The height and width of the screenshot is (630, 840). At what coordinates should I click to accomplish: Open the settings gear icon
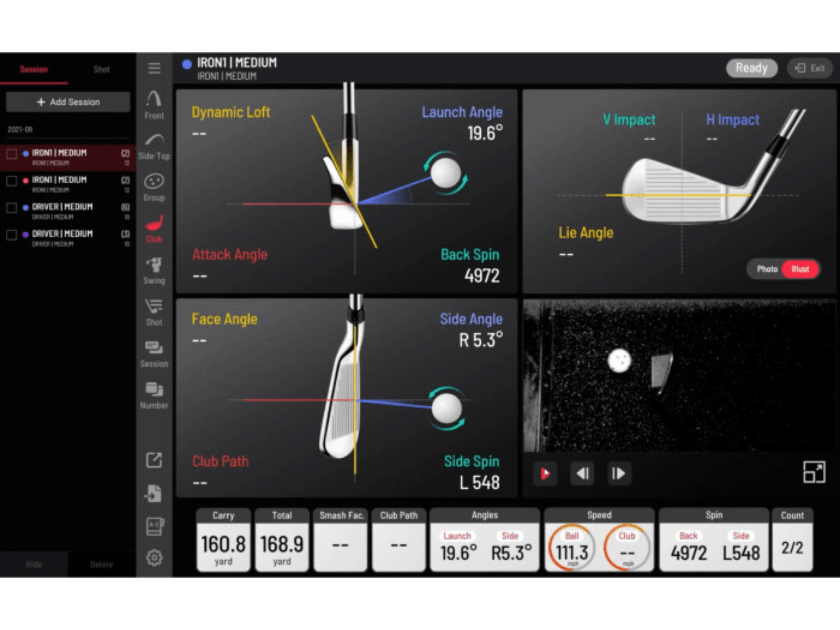154,557
